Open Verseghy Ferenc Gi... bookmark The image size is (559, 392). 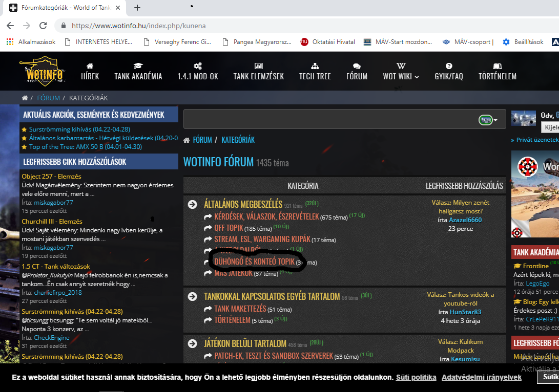pyautogui.click(x=177, y=42)
